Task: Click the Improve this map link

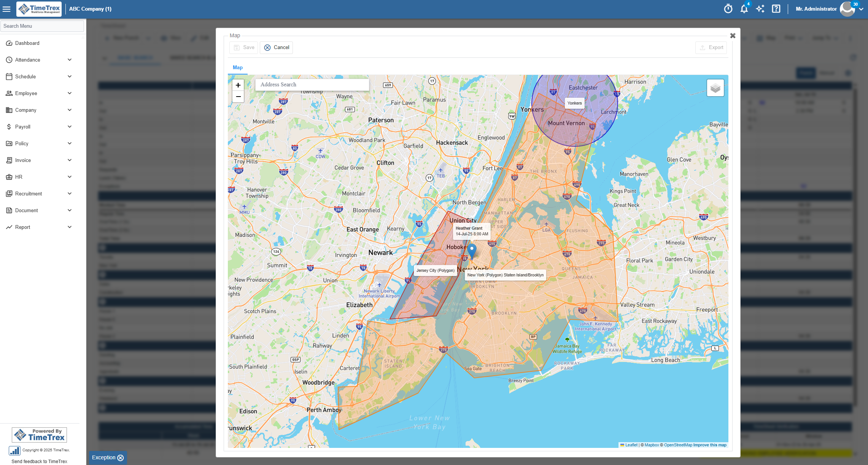Action: coord(709,445)
